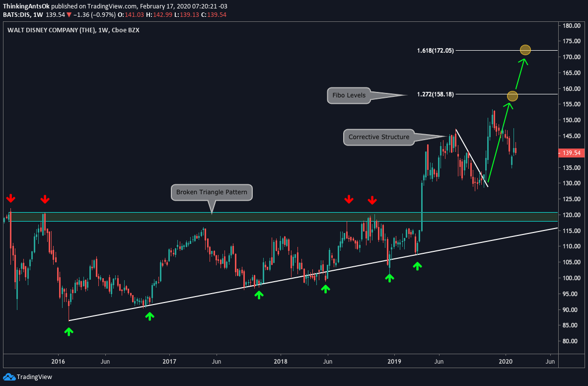Click the 145.00 price axis label

572,136
